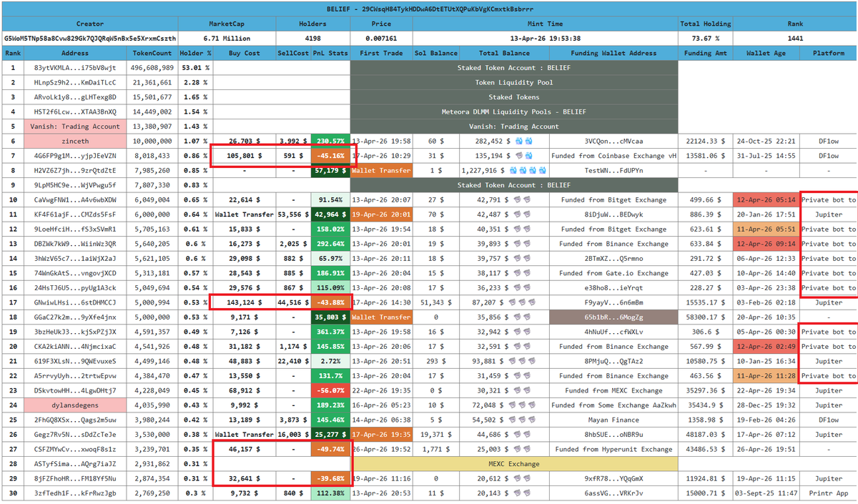Click the 105,801 $ buy cost
Image resolution: width=858 pixels, height=504 pixels.
point(244,156)
